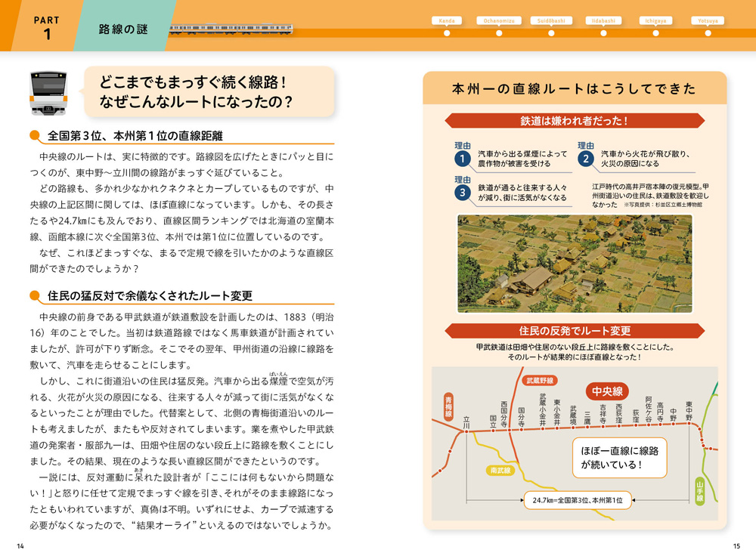Click the white dot under Ichigaya
756x559 pixels.
655,33
